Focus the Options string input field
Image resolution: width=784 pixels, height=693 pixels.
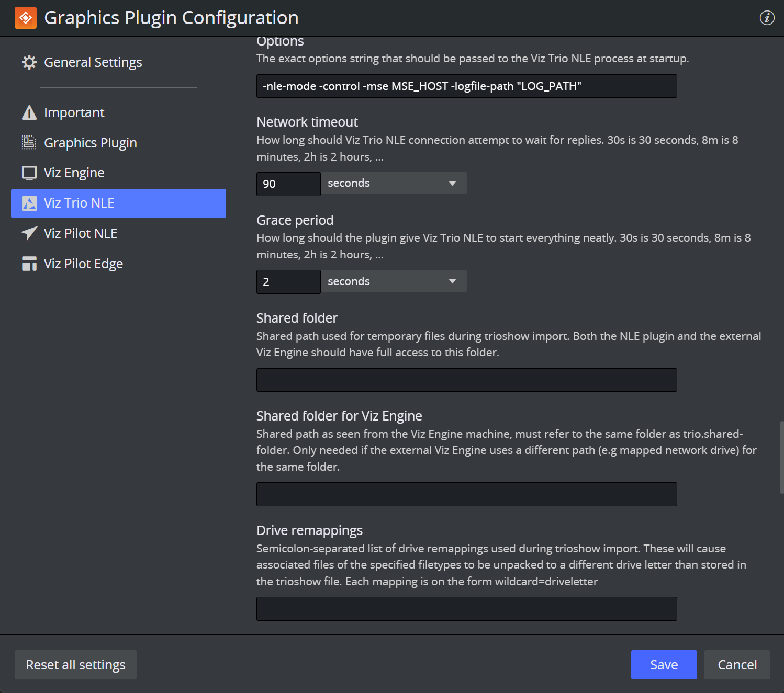coord(467,86)
